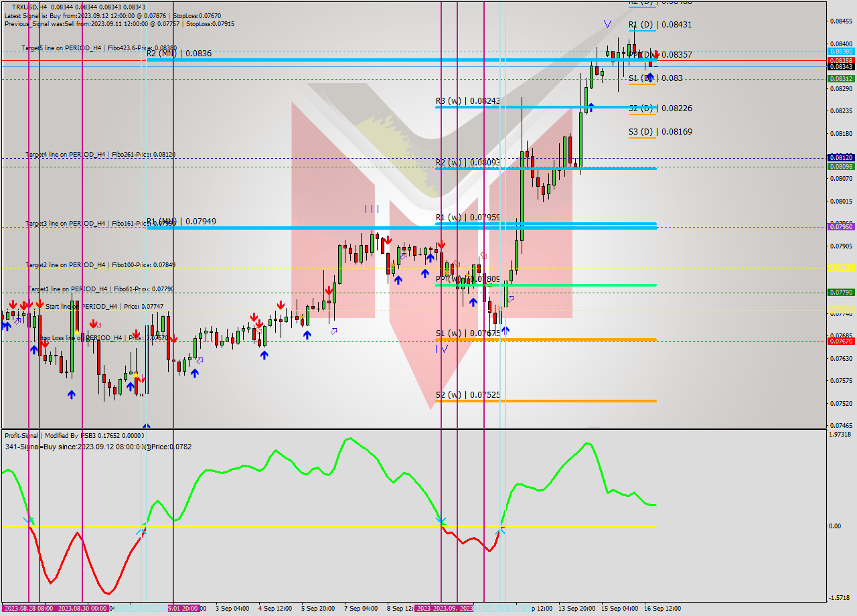Click the red 0.07670 stop loss price tag
The width and height of the screenshot is (857, 616).
(841, 341)
